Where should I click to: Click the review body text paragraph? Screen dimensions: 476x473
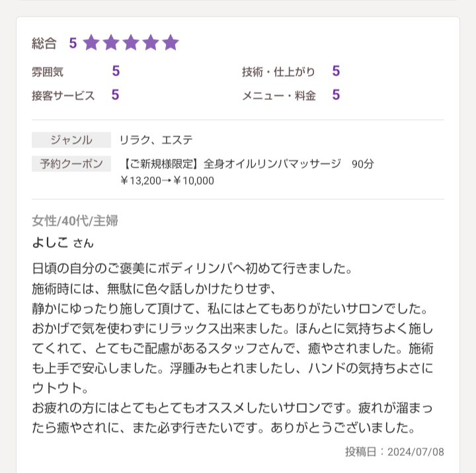[233, 348]
